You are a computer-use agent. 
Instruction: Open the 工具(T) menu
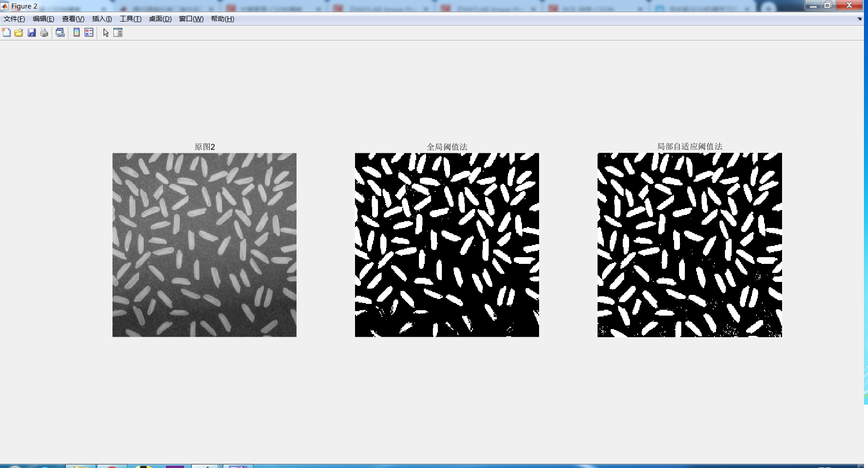click(130, 19)
